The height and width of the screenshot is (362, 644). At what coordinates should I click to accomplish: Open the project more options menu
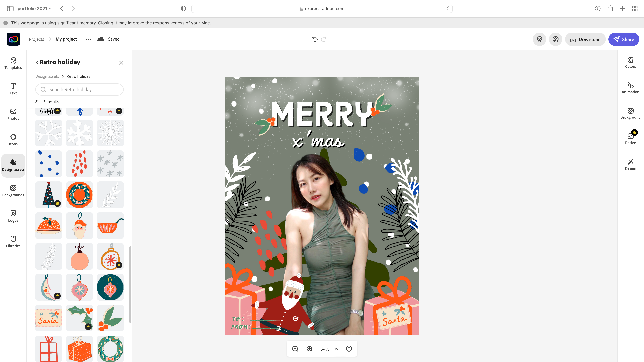pyautogui.click(x=89, y=39)
